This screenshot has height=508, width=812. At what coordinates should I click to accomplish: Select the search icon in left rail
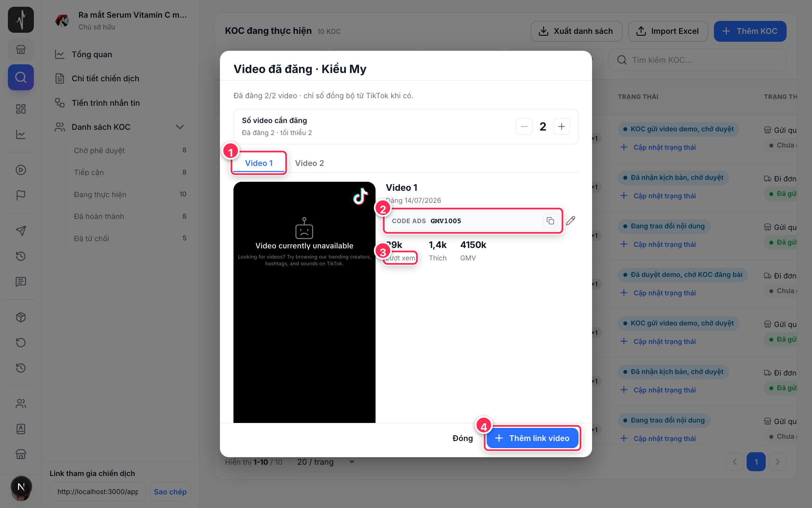(x=21, y=77)
